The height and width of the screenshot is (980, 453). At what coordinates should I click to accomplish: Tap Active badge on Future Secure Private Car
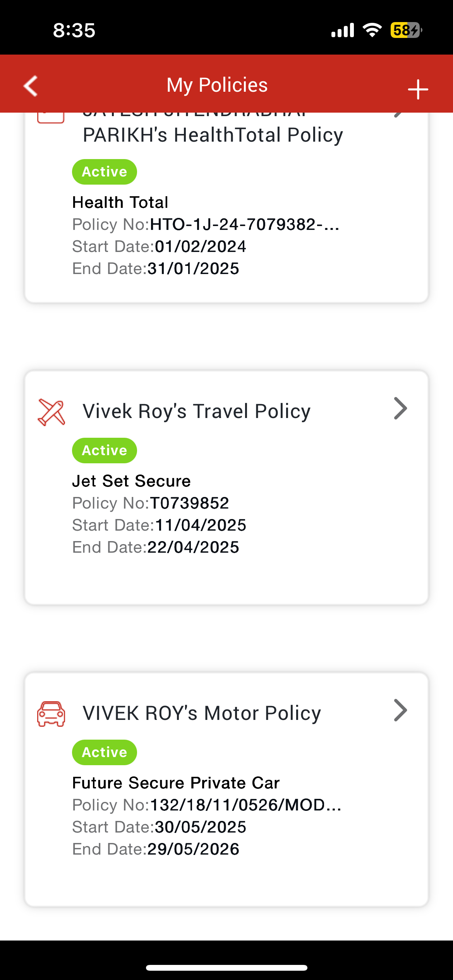pyautogui.click(x=105, y=752)
